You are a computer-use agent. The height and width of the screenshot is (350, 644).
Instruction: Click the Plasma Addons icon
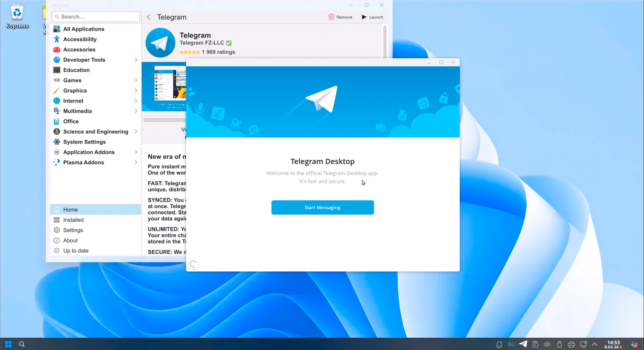57,163
